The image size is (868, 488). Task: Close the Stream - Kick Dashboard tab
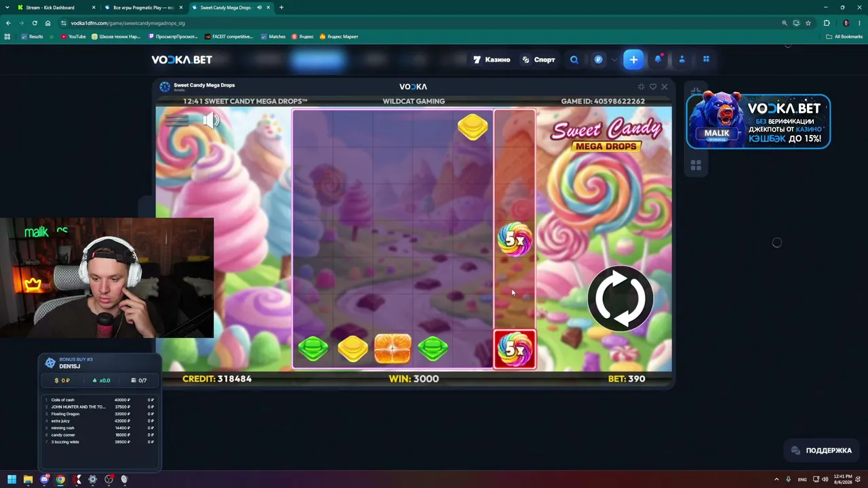pyautogui.click(x=93, y=7)
